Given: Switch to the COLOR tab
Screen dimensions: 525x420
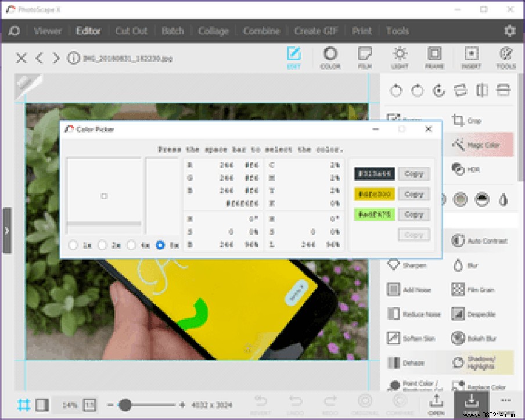Looking at the screenshot, I should (x=330, y=58).
